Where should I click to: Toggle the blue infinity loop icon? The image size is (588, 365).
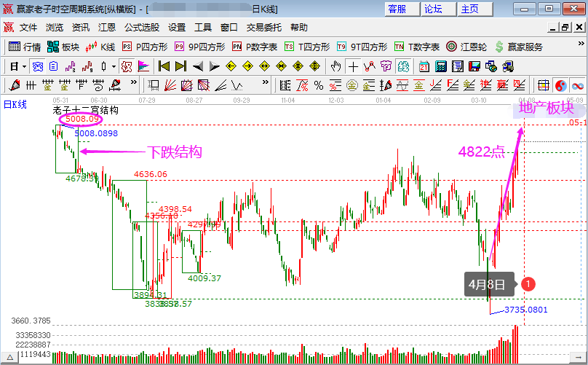pos(578,86)
